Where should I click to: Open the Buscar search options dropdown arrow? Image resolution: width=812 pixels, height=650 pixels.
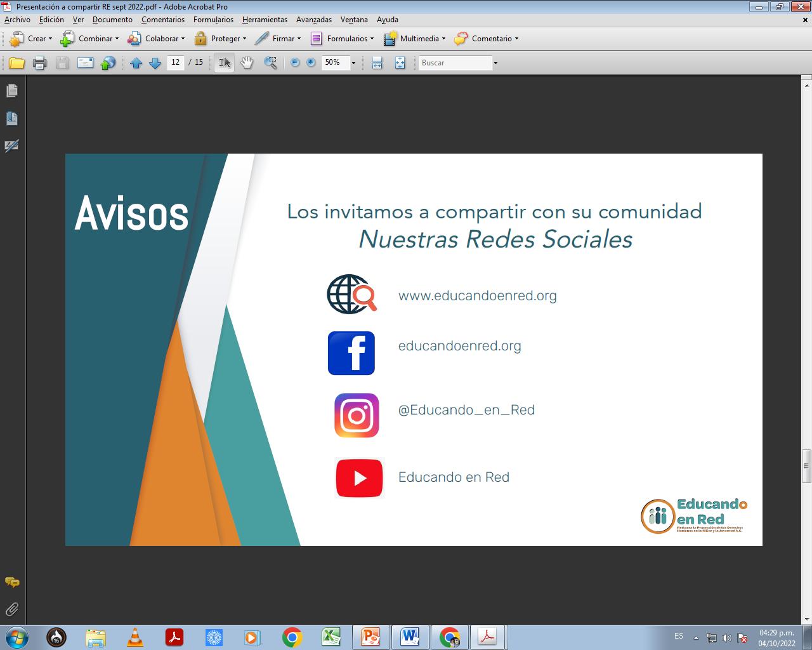(x=495, y=63)
